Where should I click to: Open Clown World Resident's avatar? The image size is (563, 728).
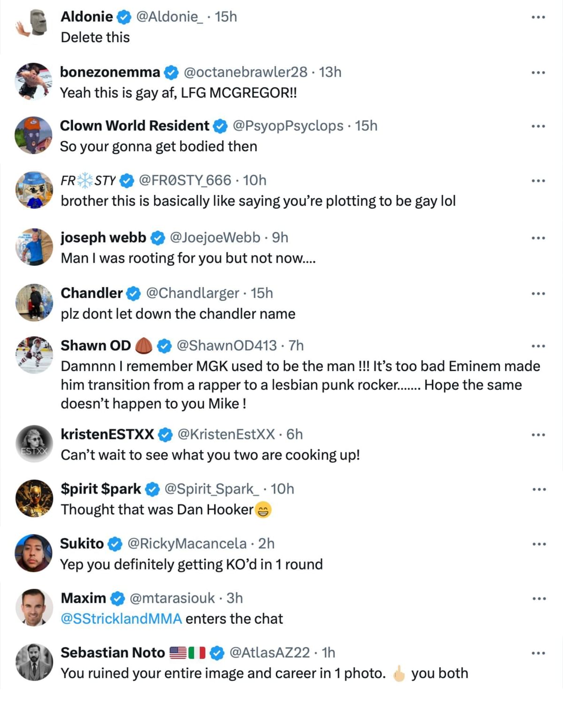pyautogui.click(x=34, y=135)
